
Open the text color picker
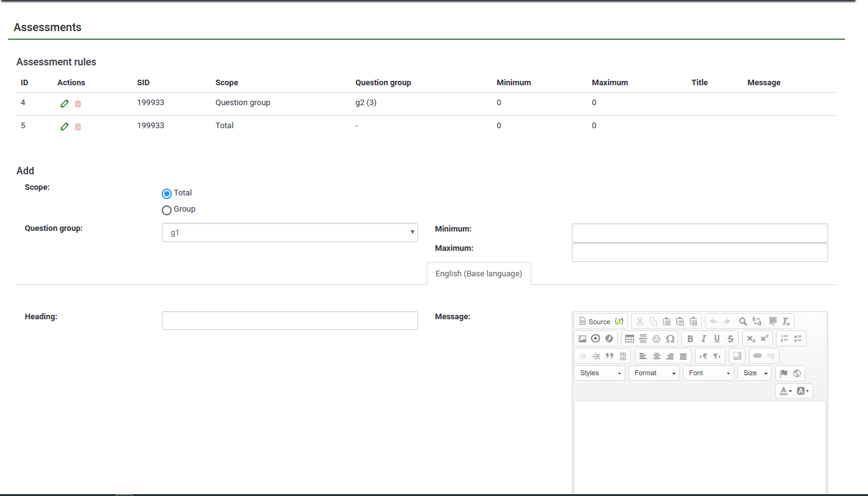[x=786, y=391]
